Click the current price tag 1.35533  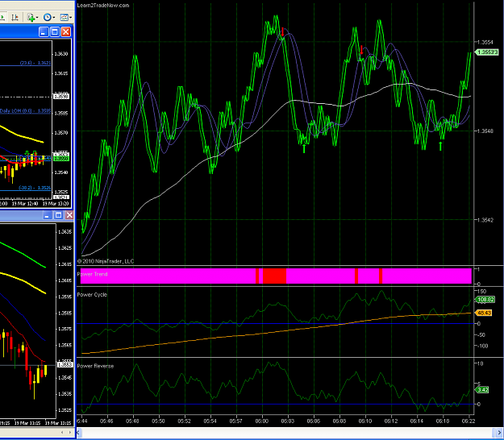click(x=487, y=52)
